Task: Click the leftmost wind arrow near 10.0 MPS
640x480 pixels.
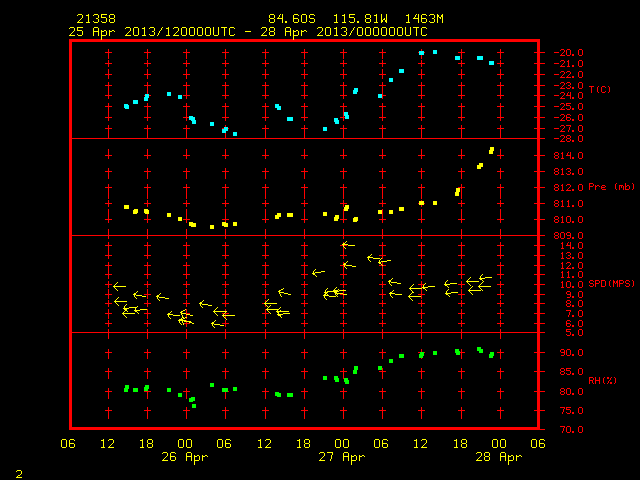Action: pyautogui.click(x=119, y=286)
